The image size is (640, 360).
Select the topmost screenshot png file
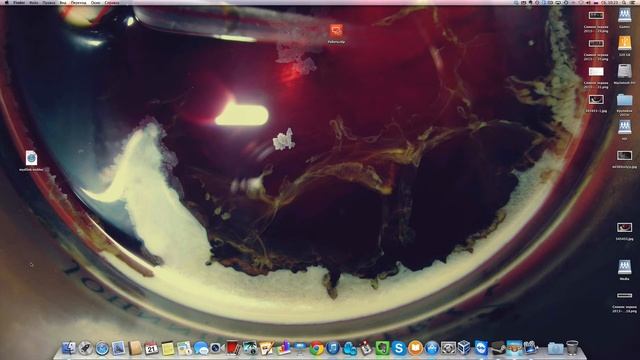click(596, 16)
